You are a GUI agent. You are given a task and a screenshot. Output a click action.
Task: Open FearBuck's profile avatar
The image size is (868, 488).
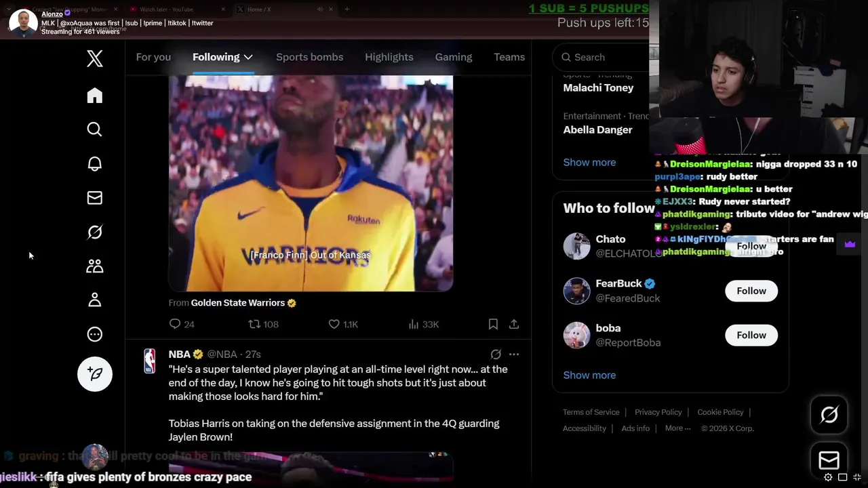[x=577, y=291]
